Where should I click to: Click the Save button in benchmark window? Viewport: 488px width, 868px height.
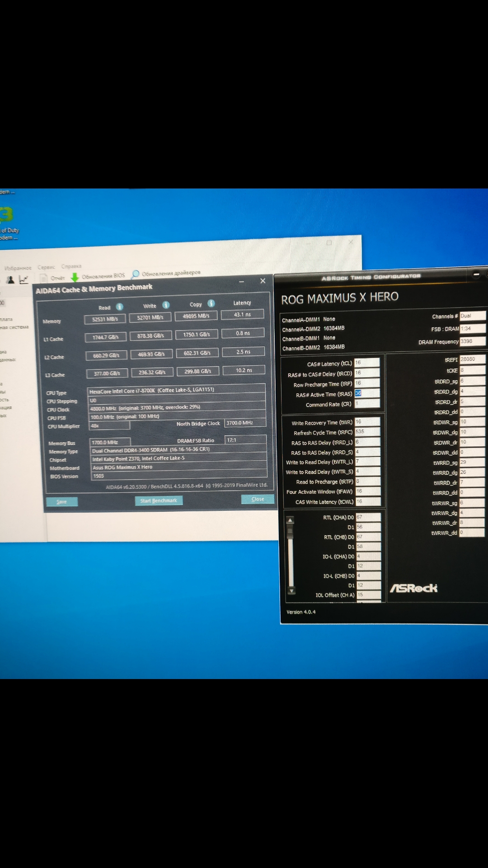coord(62,502)
